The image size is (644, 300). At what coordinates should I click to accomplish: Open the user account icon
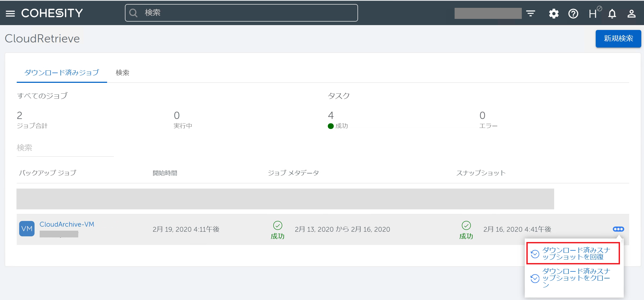click(631, 13)
